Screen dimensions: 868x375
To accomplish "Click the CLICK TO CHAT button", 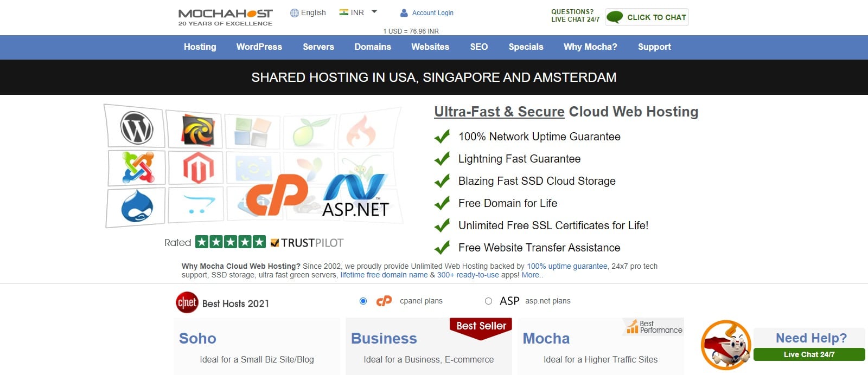I will click(x=647, y=17).
